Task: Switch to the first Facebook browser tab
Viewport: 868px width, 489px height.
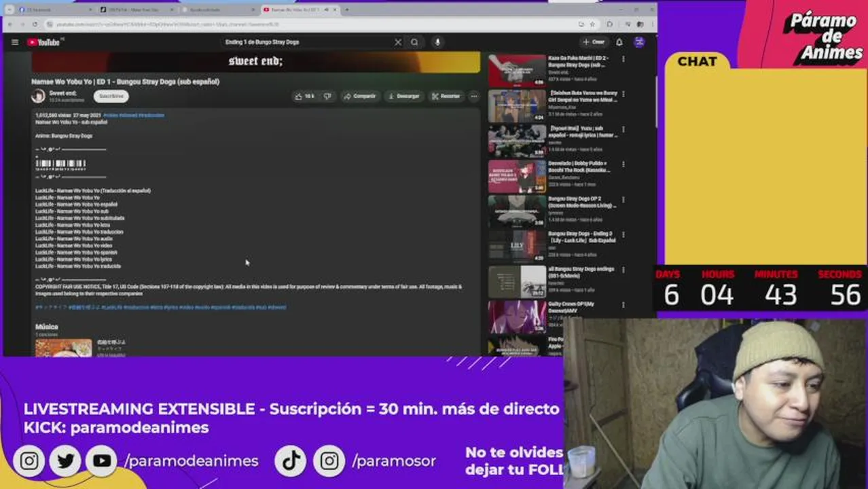Action: (x=54, y=10)
